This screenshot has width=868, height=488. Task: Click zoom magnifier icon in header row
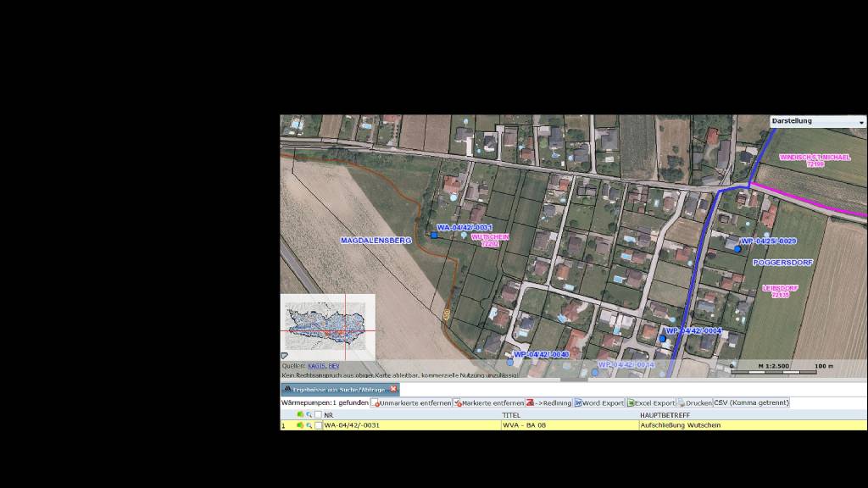click(x=309, y=414)
